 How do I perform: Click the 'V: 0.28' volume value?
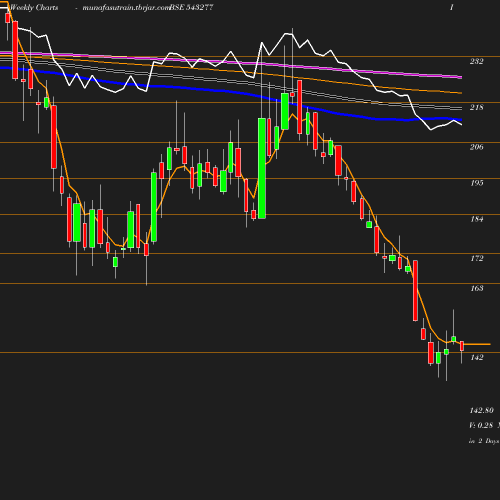tap(481, 425)
